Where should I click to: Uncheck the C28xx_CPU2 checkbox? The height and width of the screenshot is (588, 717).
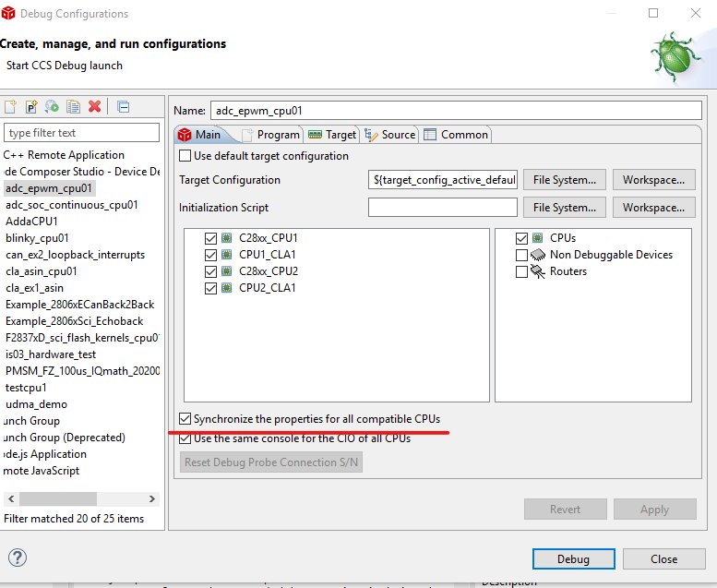tap(210, 271)
